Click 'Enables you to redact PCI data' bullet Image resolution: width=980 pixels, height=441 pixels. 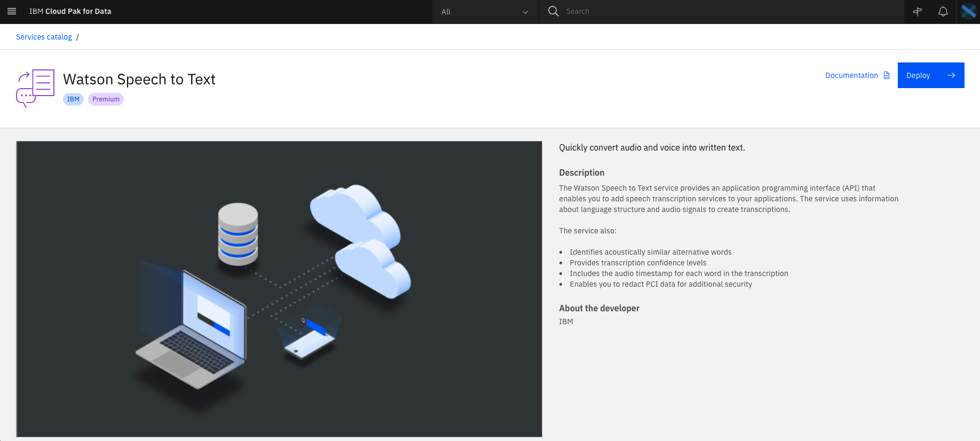(661, 284)
